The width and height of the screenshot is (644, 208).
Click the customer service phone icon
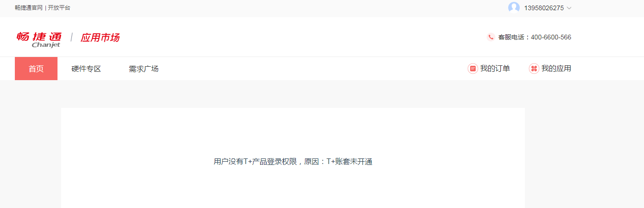[491, 37]
